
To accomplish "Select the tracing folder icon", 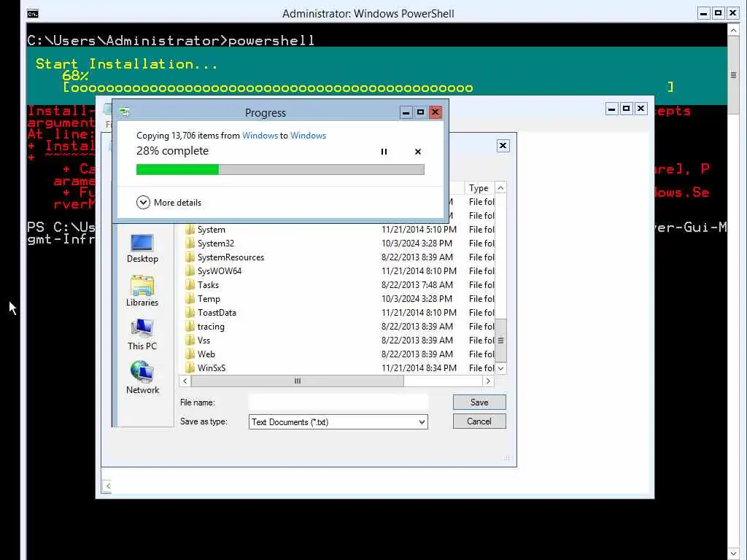I will point(190,326).
